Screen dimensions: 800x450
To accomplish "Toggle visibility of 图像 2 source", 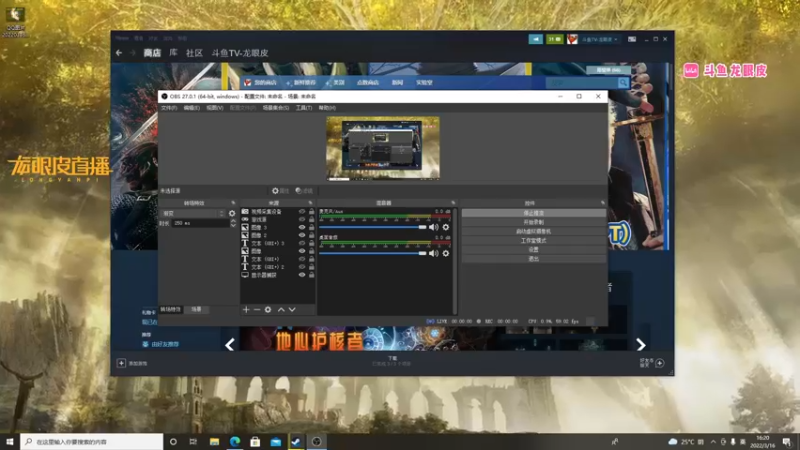I will tap(302, 235).
